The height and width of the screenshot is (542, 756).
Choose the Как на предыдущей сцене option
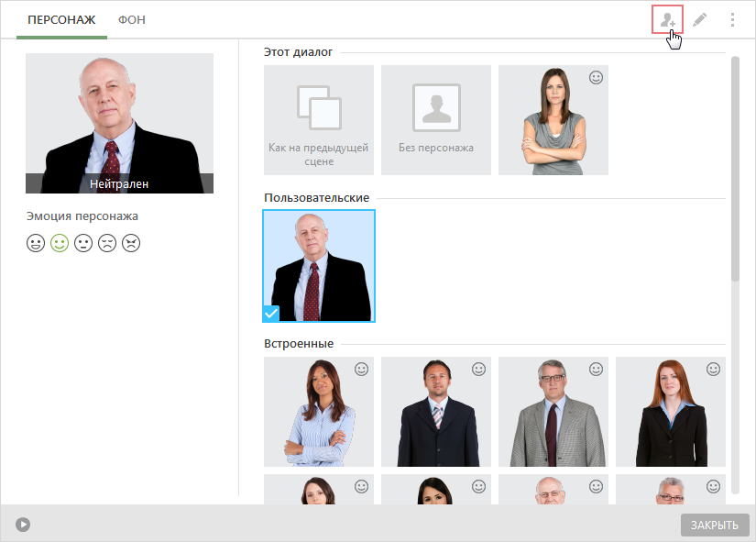click(x=319, y=120)
